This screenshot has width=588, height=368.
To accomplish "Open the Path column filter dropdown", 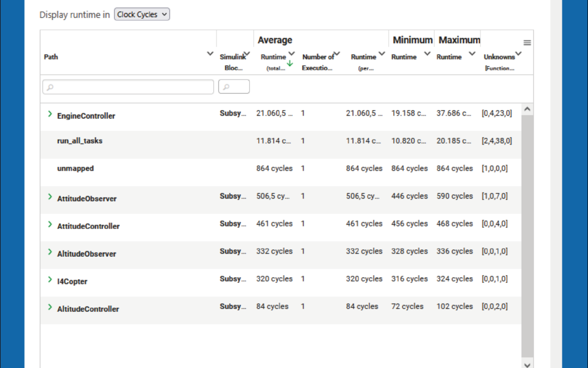I will pos(210,53).
